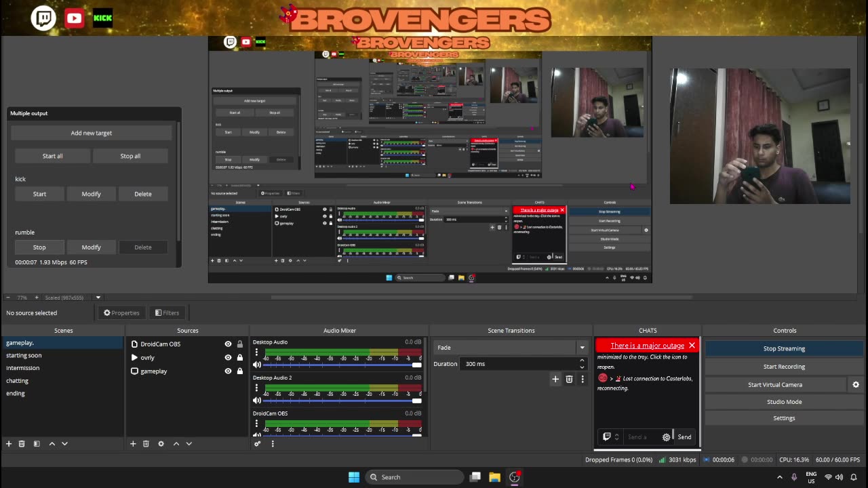Hide the DroidCam OBS source
868x488 pixels.
click(228, 344)
